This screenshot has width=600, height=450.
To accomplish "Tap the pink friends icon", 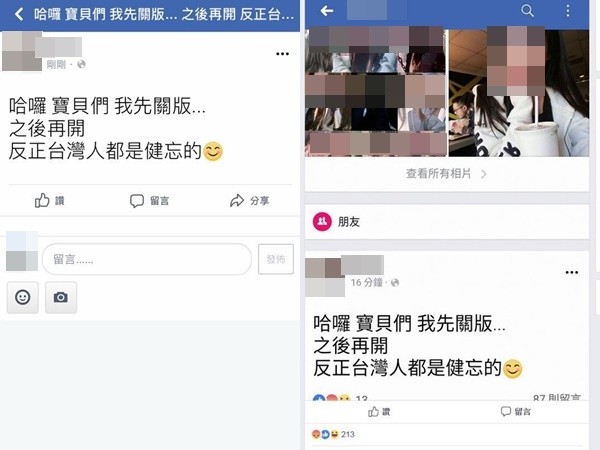I will click(x=322, y=222).
